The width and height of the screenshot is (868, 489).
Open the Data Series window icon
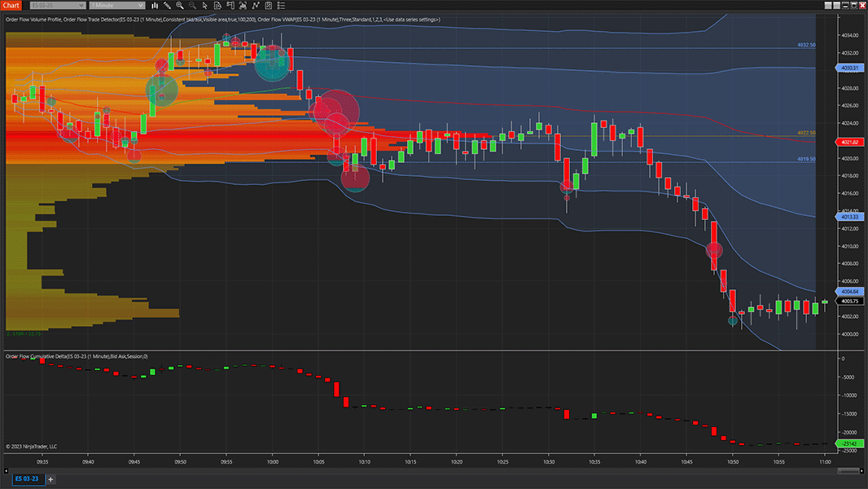tap(243, 5)
